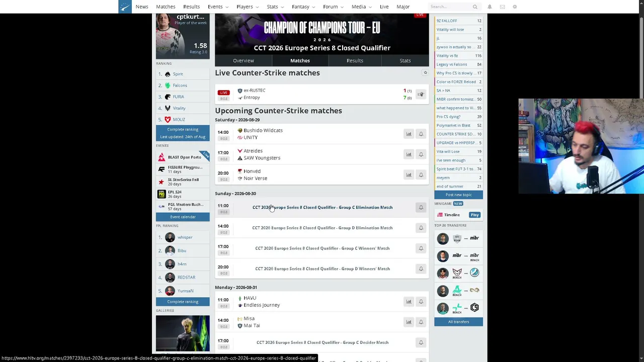
Task: Click the FURIA team logo in the ranking
Action: [168, 97]
